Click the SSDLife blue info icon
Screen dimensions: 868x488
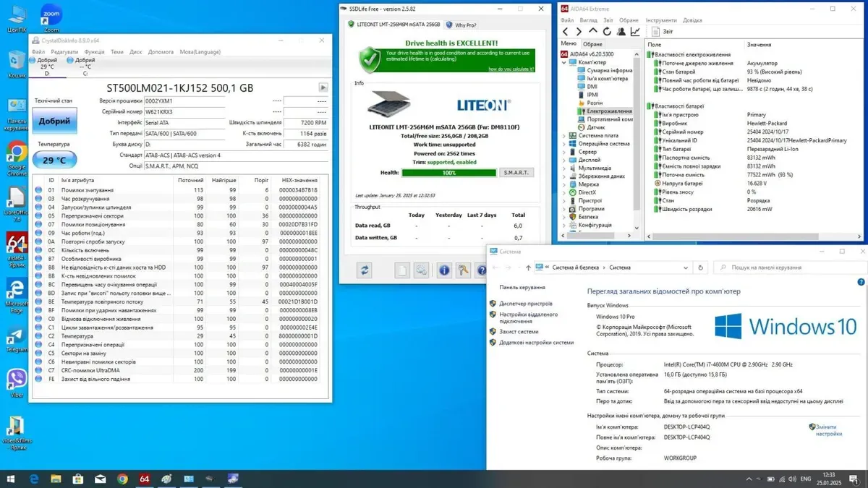[444, 270]
